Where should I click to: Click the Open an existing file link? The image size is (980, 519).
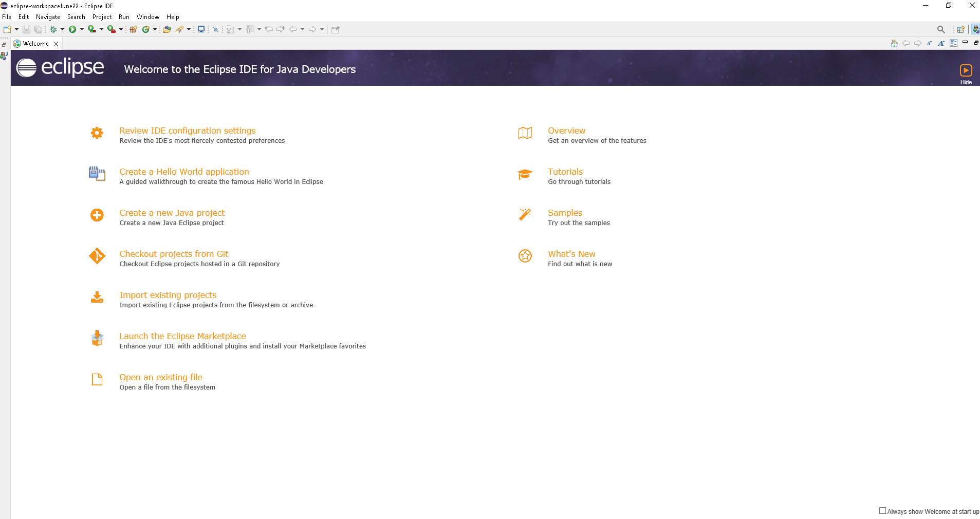pyautogui.click(x=161, y=377)
